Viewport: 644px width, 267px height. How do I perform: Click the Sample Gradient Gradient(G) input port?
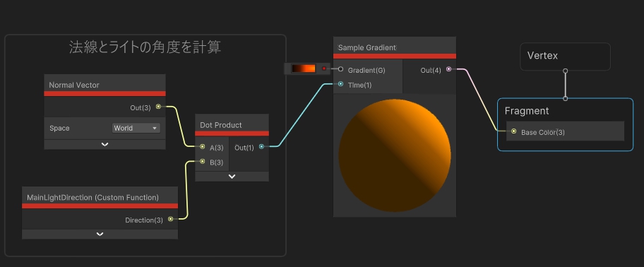coord(340,69)
